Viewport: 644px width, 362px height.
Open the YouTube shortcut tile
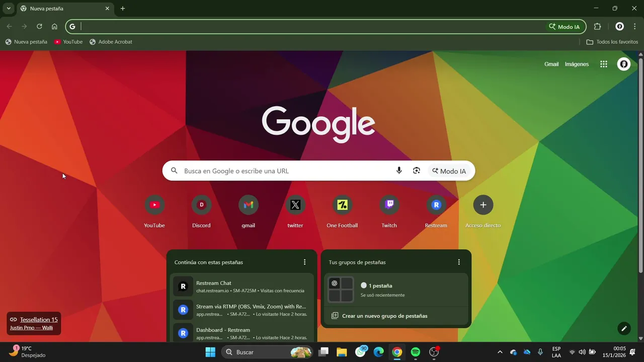pos(154,212)
